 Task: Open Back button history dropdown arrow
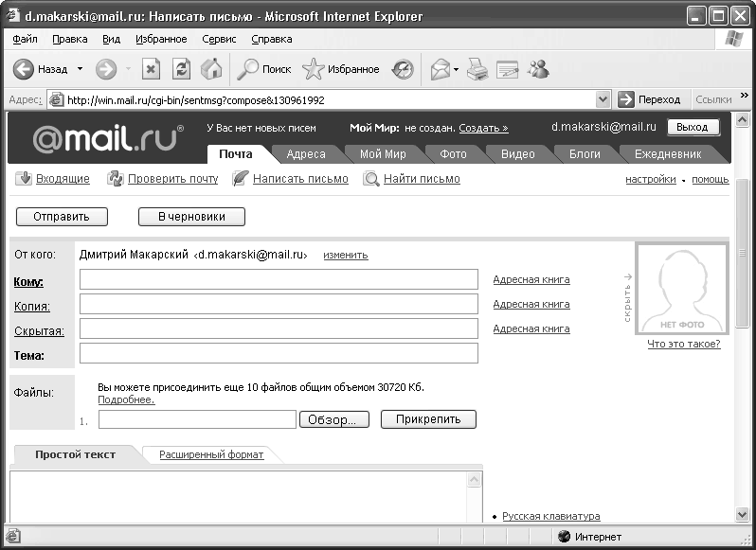(80, 69)
